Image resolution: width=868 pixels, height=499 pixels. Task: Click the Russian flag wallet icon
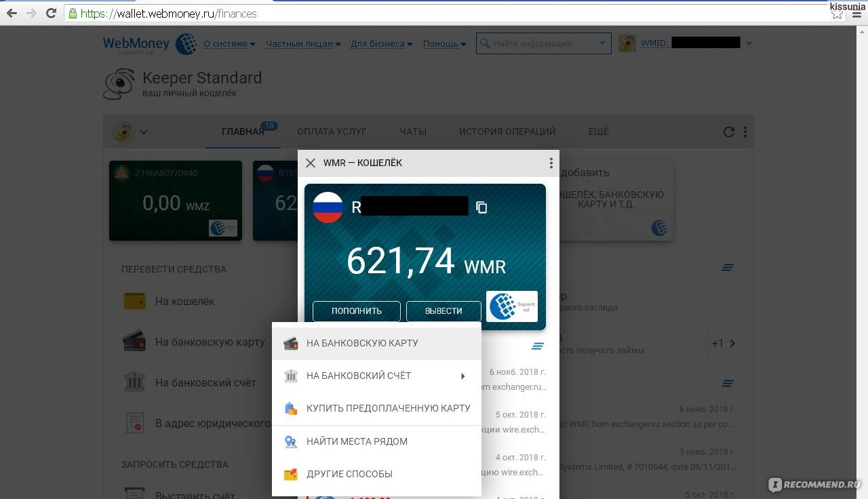click(x=328, y=207)
